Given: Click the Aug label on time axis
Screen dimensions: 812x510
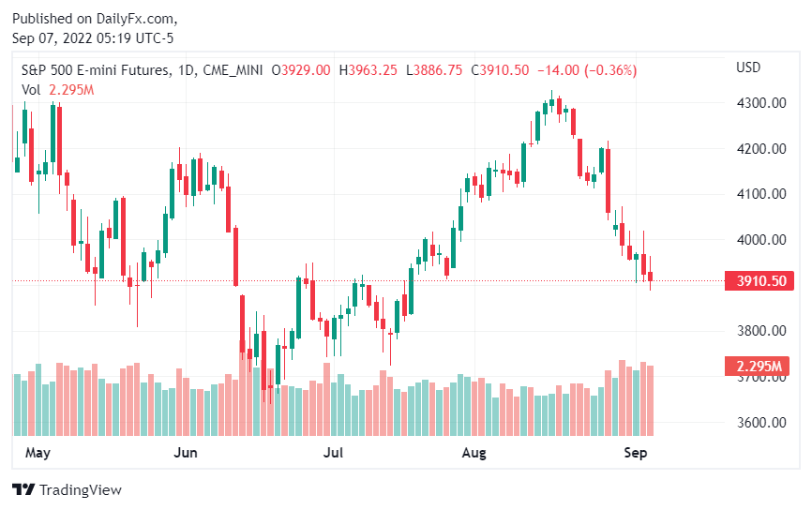Looking at the screenshot, I should coord(475,454).
